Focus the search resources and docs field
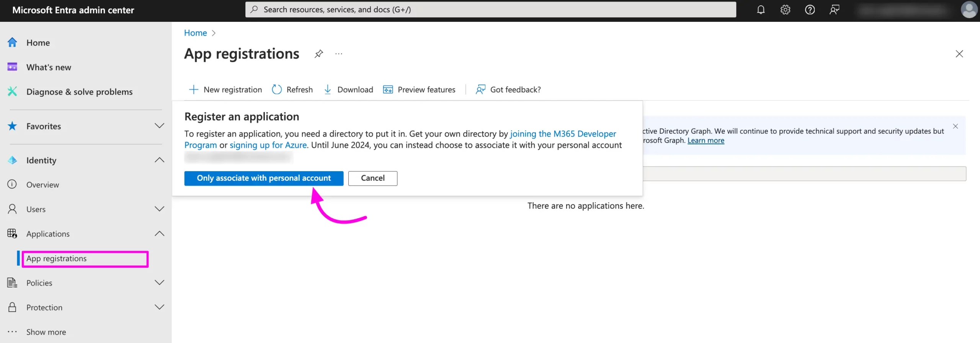 tap(490, 10)
